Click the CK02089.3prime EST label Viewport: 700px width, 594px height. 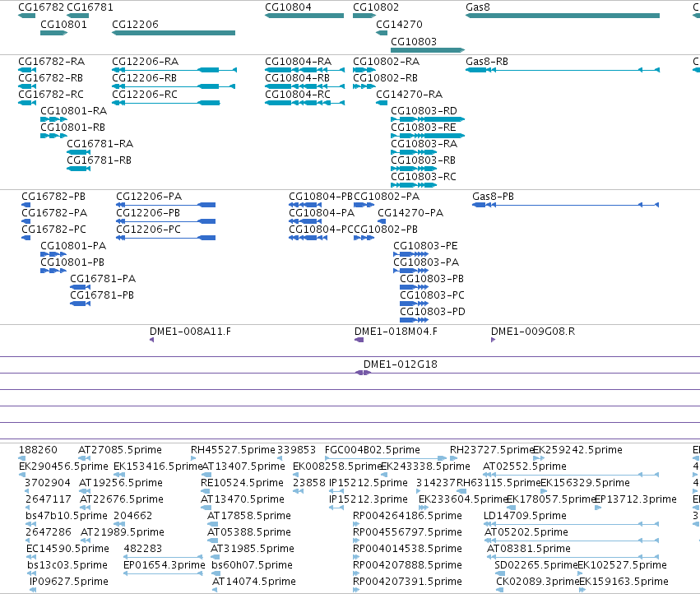click(537, 582)
